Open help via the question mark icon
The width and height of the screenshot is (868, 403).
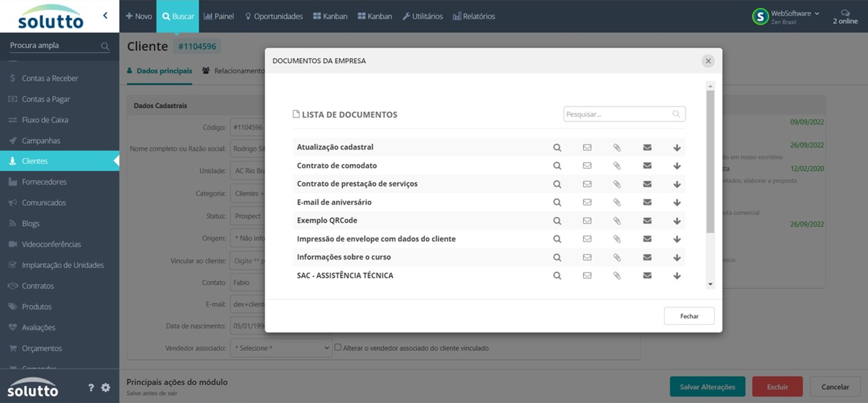pos(91,388)
